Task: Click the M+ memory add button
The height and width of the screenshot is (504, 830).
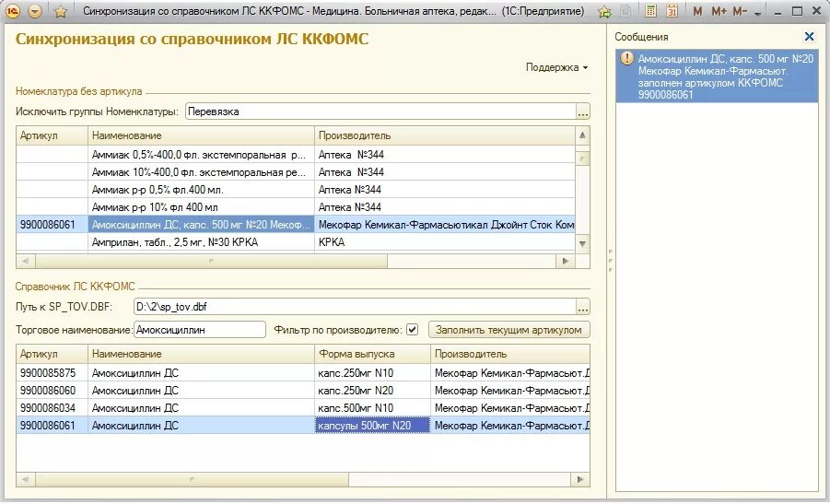Action: coord(719,11)
